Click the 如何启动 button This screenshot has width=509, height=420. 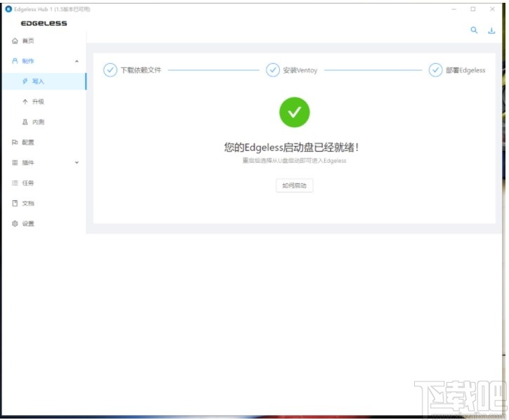295,185
